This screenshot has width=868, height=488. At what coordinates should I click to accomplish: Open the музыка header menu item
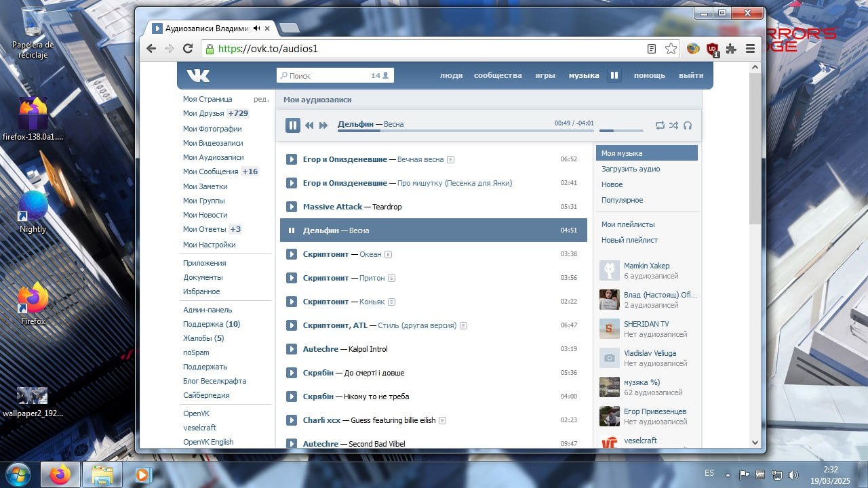click(x=584, y=75)
